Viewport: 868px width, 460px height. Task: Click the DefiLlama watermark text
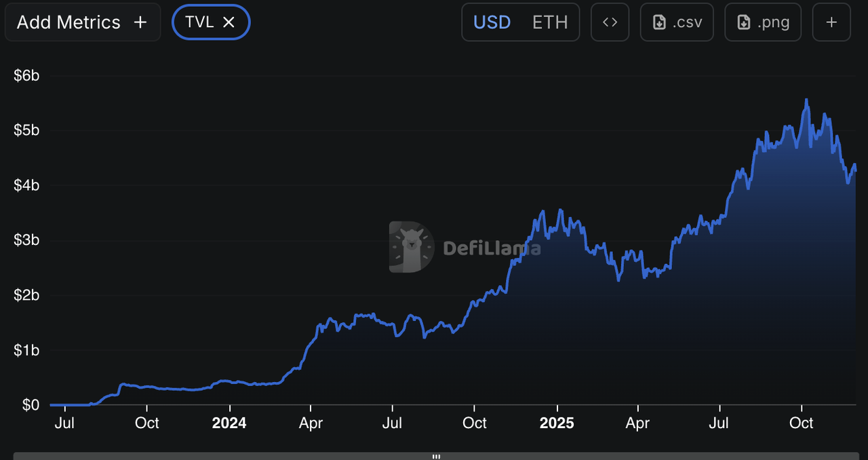pos(492,248)
